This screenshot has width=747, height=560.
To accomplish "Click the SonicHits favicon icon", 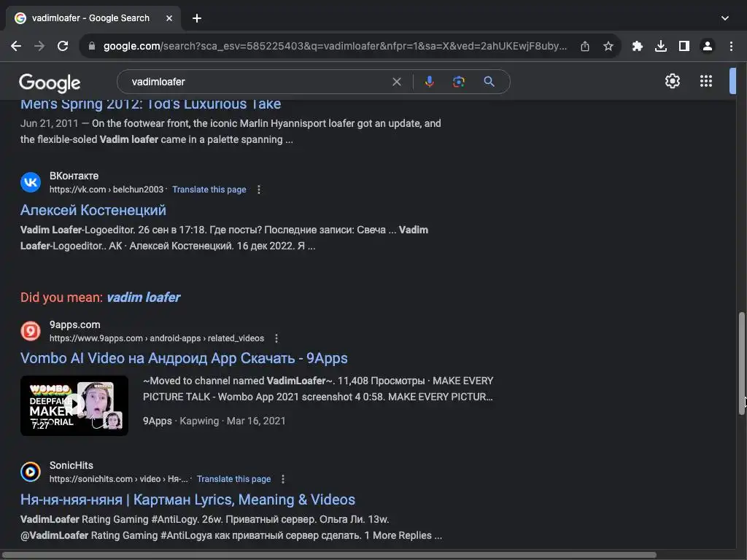I will click(31, 472).
